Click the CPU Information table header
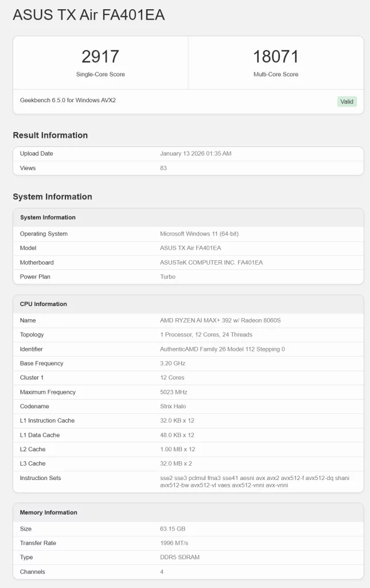The height and width of the screenshot is (588, 370). (44, 304)
